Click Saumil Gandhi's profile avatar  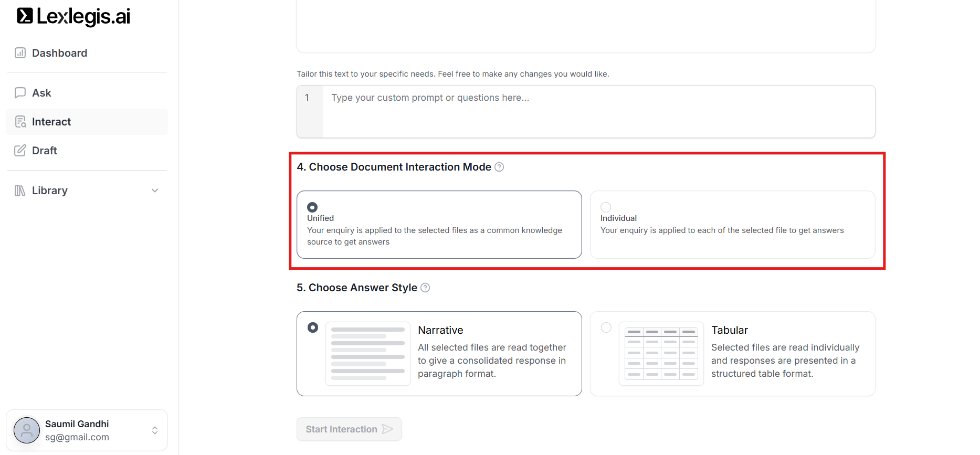pyautogui.click(x=27, y=430)
